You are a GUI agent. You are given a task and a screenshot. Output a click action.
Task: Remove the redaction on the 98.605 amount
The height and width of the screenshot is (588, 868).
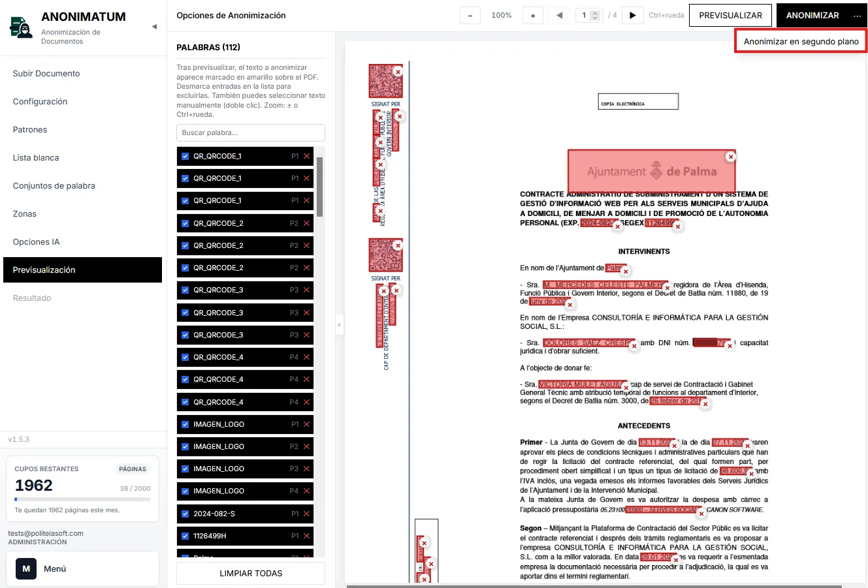coord(751,474)
